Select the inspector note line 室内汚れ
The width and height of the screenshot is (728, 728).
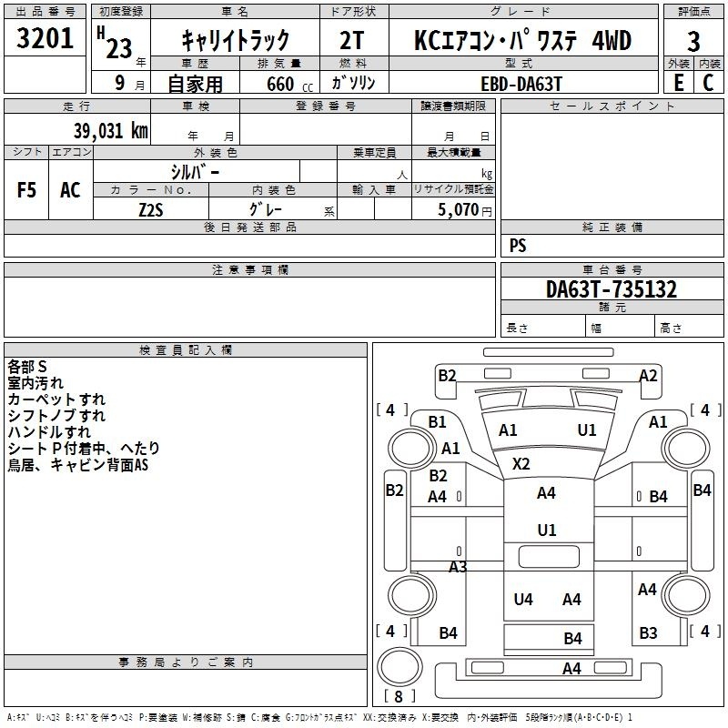click(x=38, y=383)
